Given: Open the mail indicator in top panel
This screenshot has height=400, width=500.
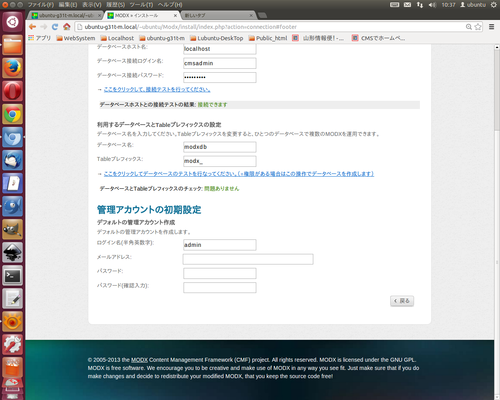Looking at the screenshot, I should coord(407,5).
